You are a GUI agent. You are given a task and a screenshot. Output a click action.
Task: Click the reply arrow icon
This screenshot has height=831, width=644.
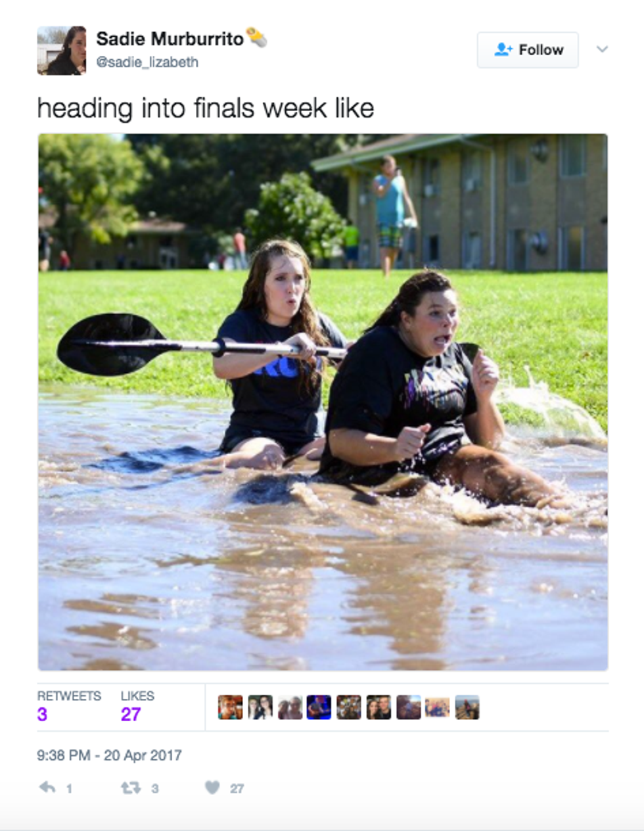pos(47,787)
